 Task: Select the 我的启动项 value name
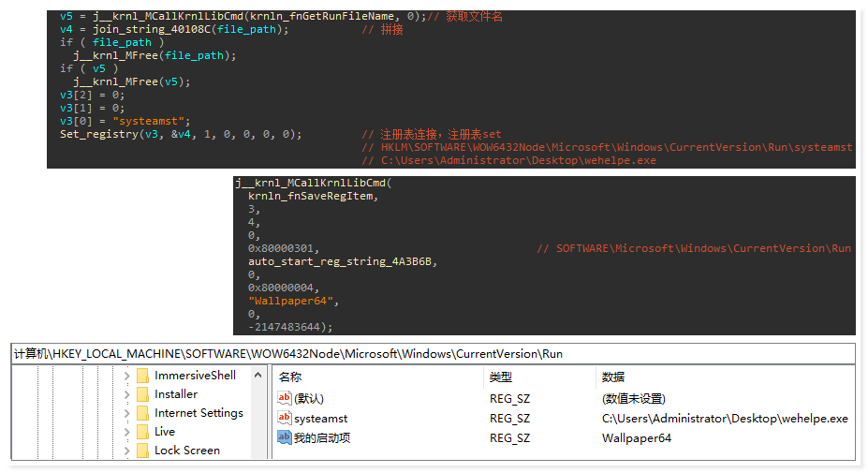tap(322, 437)
